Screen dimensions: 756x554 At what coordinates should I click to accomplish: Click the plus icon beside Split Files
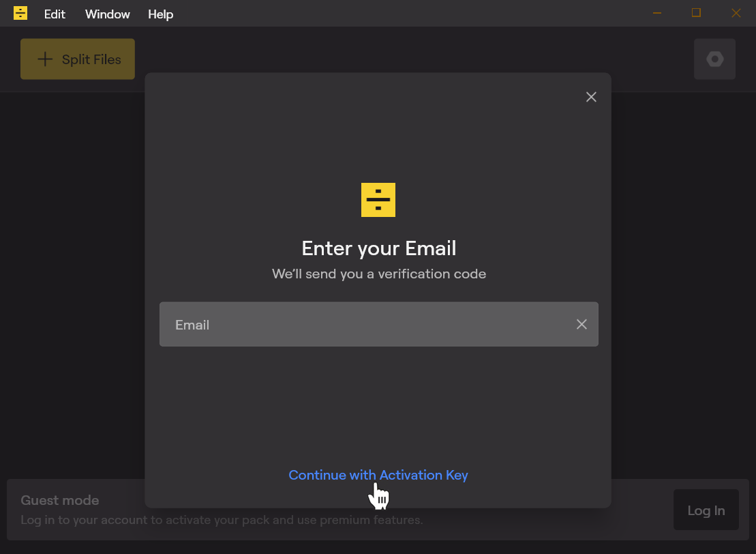[x=45, y=59]
